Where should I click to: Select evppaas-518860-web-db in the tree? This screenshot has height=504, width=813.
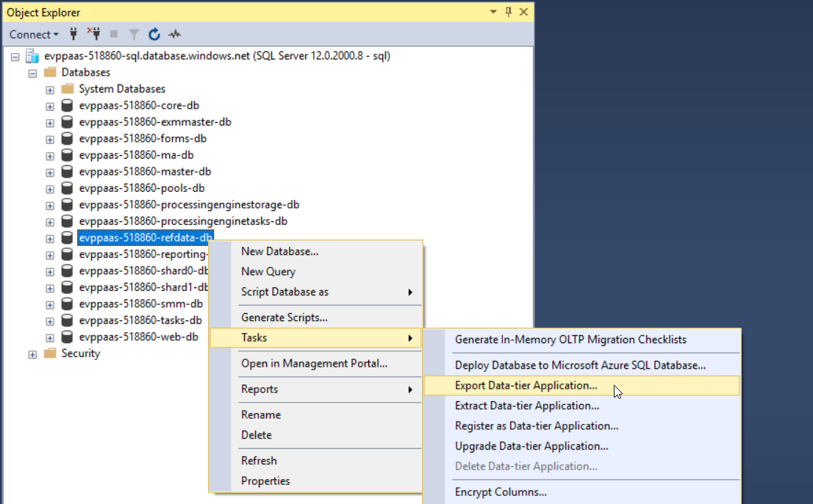pos(138,337)
